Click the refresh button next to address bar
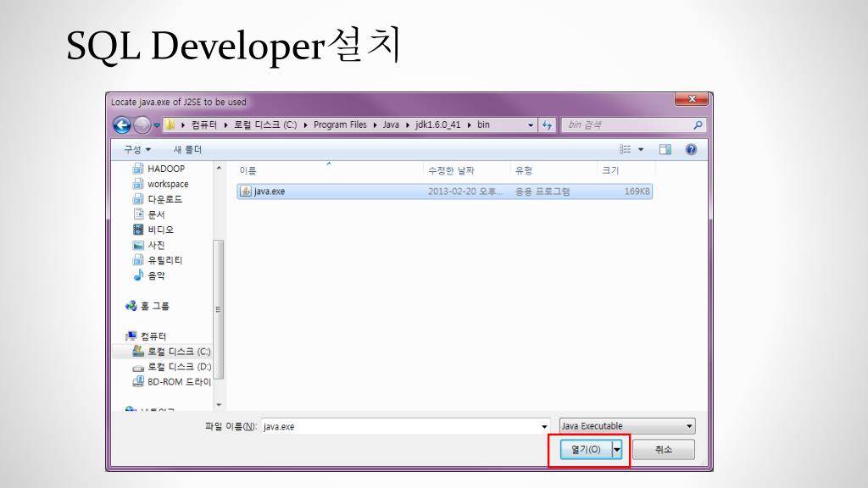The image size is (868, 488). tap(547, 125)
